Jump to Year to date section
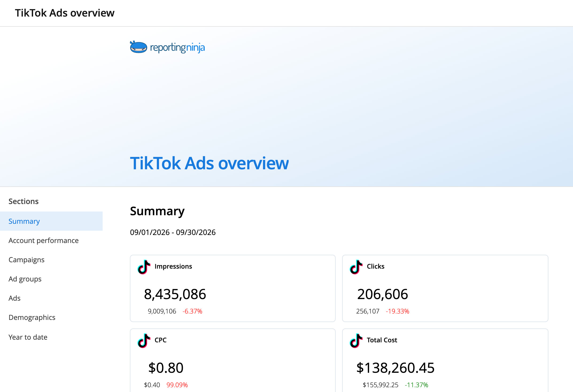573x392 pixels. tap(28, 337)
